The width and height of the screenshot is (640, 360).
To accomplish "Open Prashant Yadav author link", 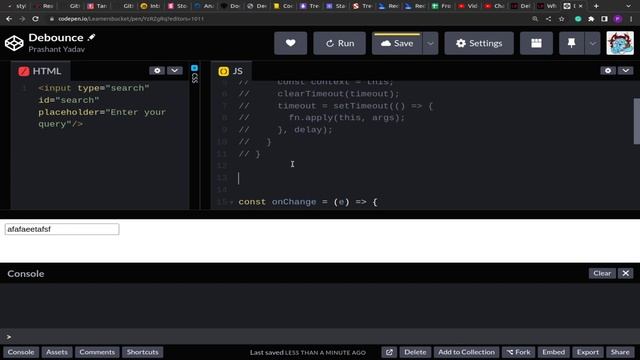I will click(57, 49).
